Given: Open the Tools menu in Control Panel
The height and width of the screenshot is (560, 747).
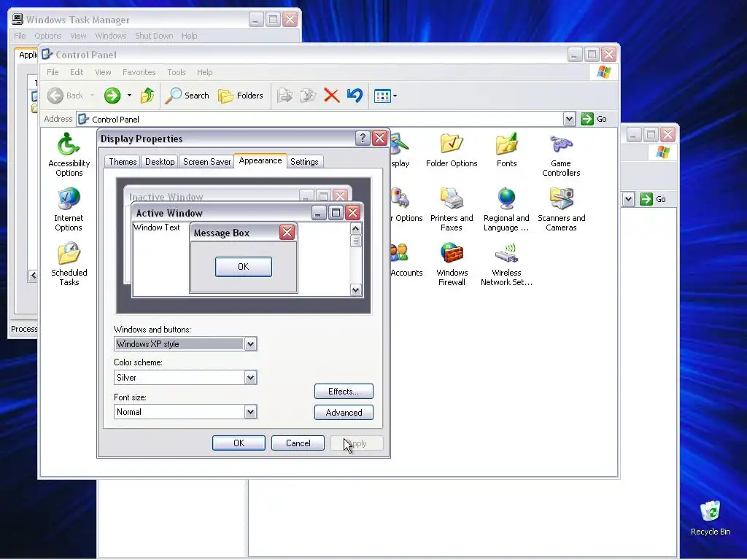Looking at the screenshot, I should (x=177, y=72).
